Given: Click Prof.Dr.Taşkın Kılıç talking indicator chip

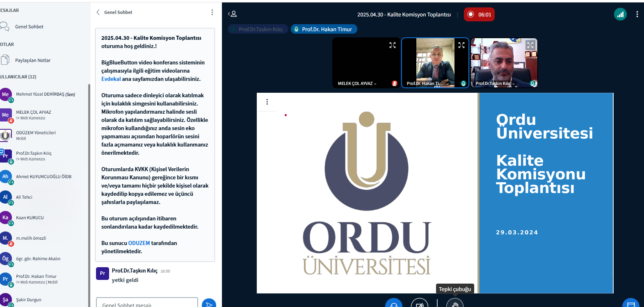Looking at the screenshot, I should pos(258,29).
